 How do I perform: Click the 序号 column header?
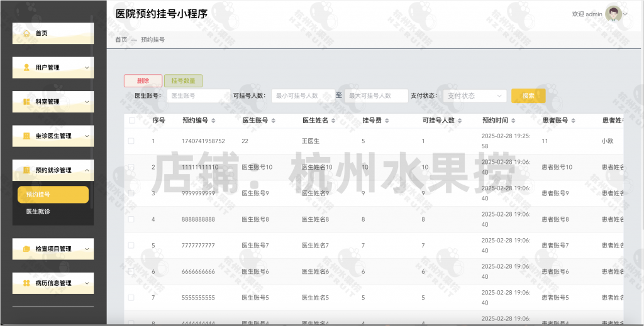(158, 121)
